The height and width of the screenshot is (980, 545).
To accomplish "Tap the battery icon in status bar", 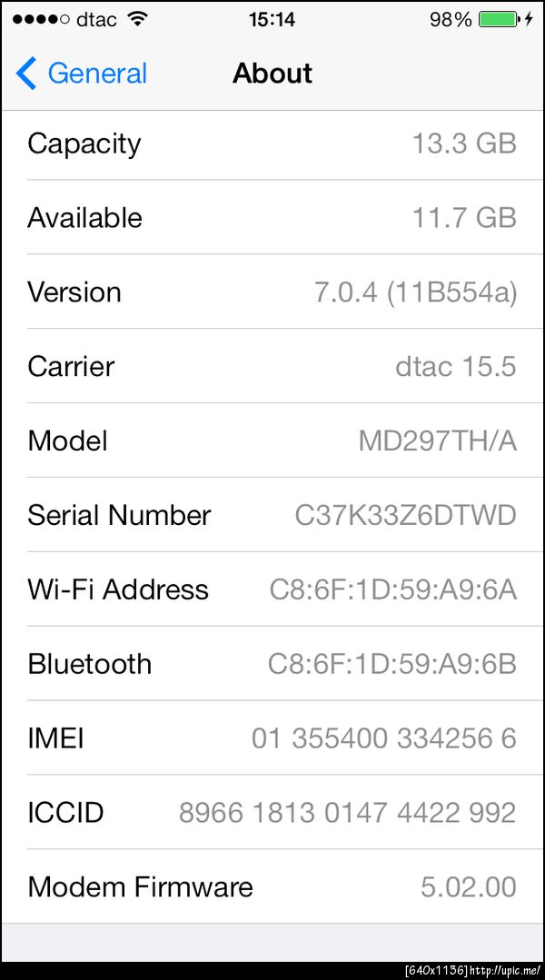I will click(497, 19).
